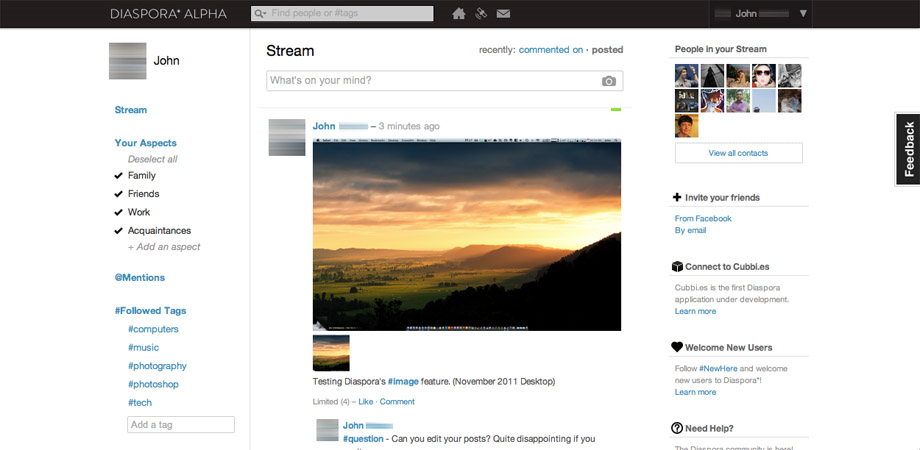The image size is (920, 450).
Task: Open the sunset thumbnail below the post image
Action: [331, 353]
